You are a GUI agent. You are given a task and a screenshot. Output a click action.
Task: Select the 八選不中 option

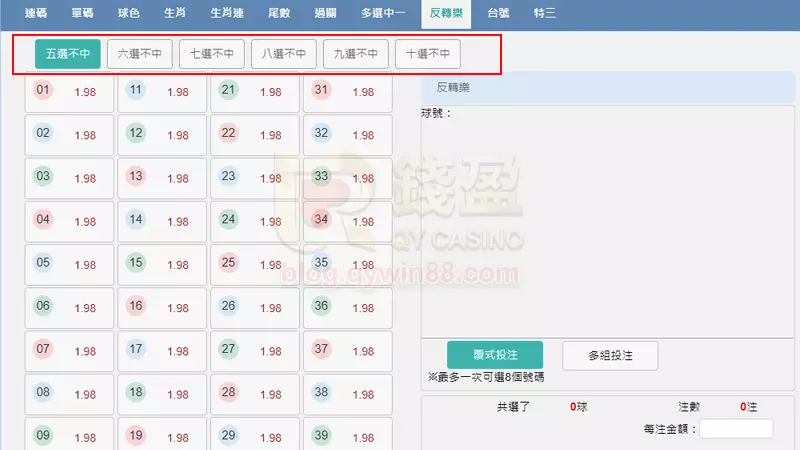coord(284,54)
